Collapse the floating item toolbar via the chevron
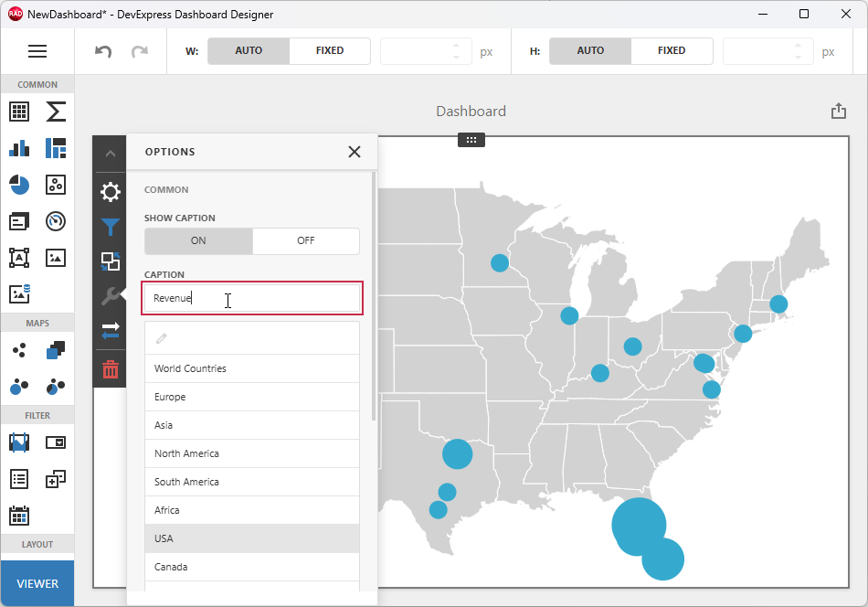 pyautogui.click(x=110, y=153)
